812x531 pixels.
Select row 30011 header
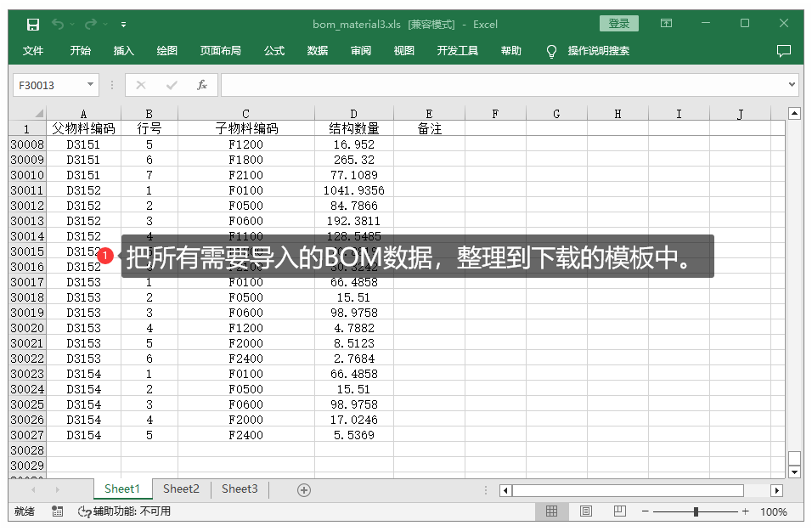click(x=27, y=190)
